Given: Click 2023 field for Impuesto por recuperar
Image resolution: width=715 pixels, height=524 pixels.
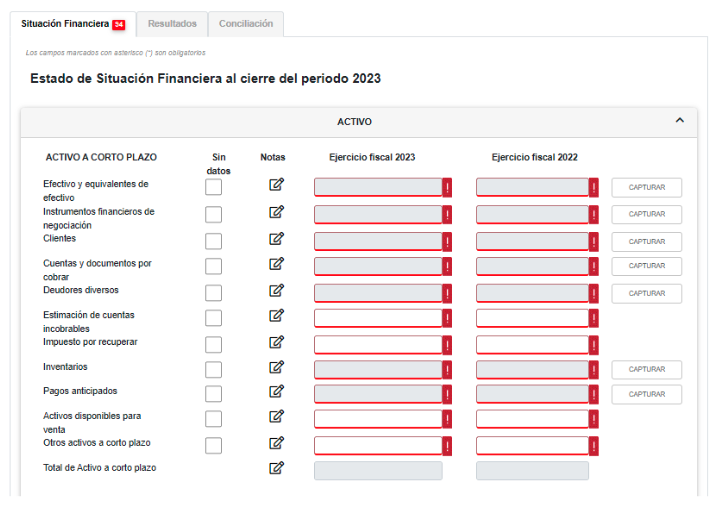Looking at the screenshot, I should point(378,345).
